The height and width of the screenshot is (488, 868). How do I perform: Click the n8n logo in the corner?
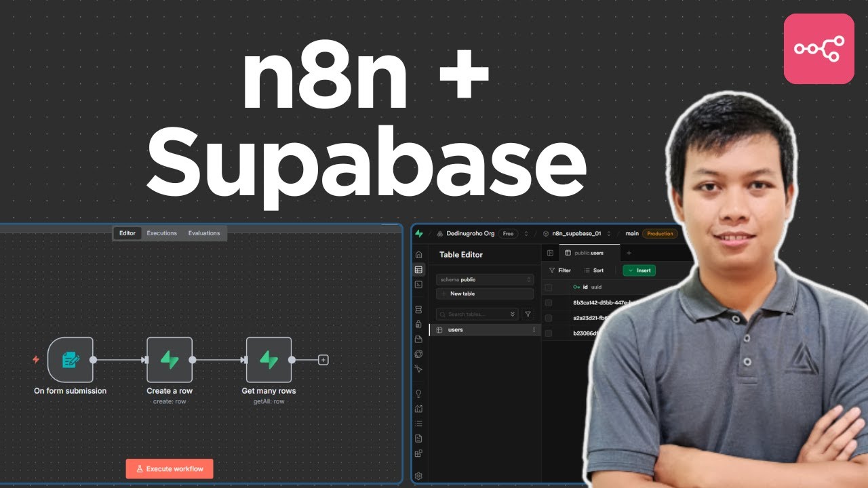[x=818, y=49]
